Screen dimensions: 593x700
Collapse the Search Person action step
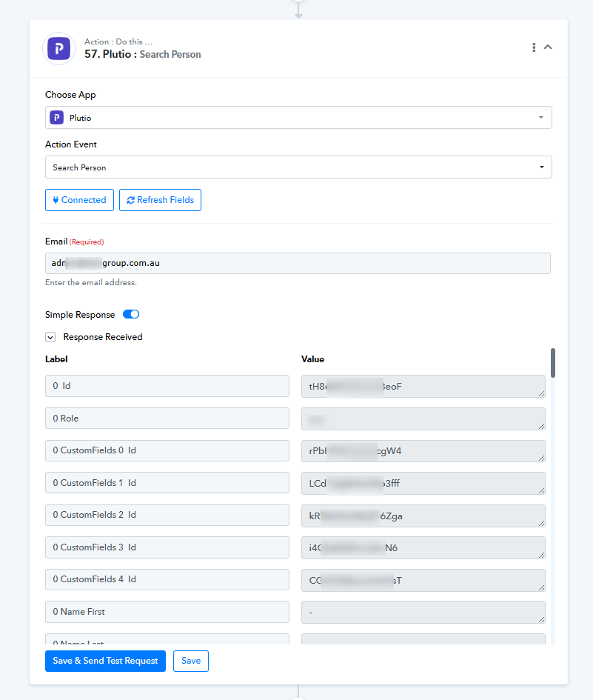[x=549, y=47]
